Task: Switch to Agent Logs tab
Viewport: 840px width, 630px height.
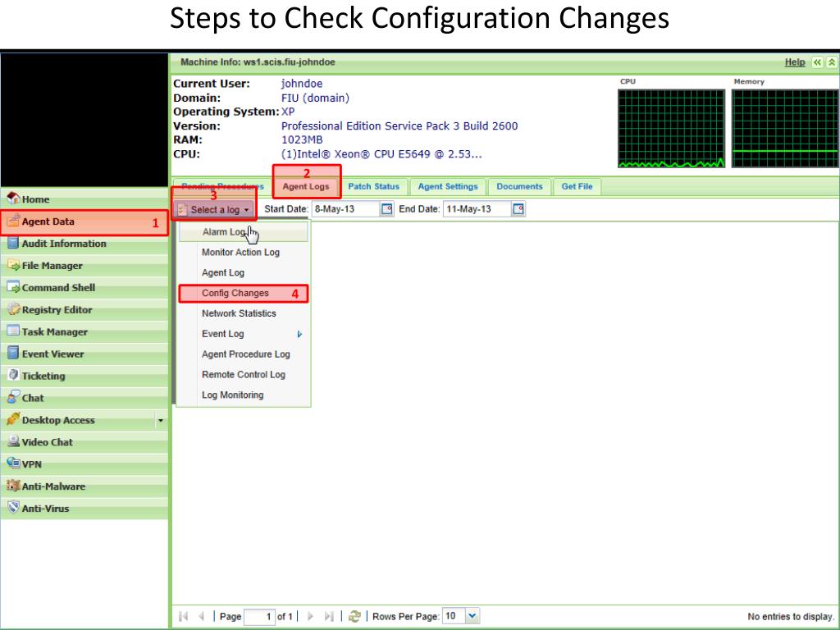Action: click(x=306, y=186)
